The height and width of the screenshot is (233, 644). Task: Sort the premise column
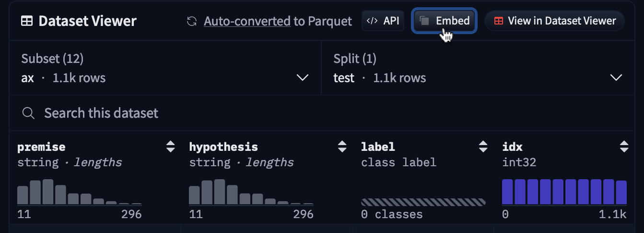pyautogui.click(x=170, y=147)
